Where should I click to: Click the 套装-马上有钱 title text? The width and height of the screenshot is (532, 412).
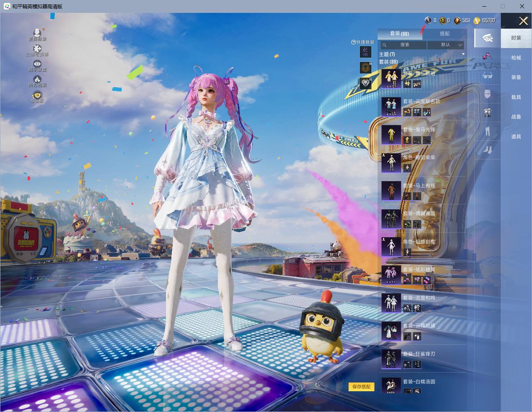click(x=419, y=186)
